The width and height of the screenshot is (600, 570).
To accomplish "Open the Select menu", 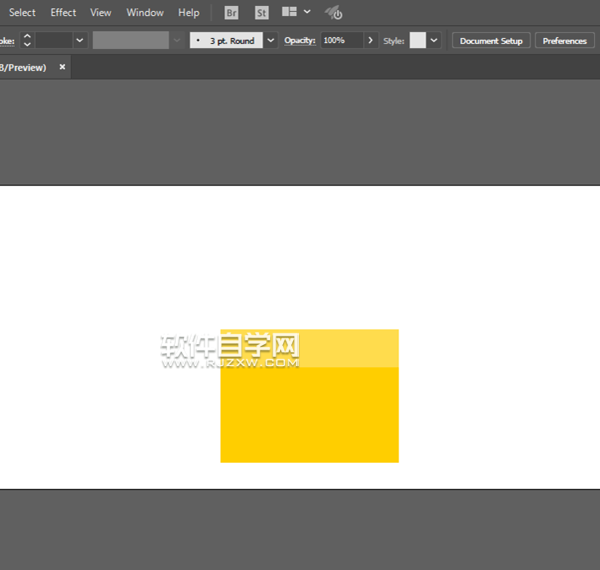I will [x=22, y=13].
